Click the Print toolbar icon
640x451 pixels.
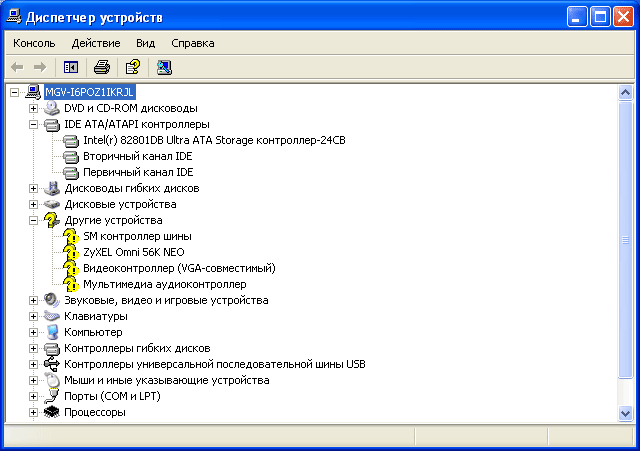pyautogui.click(x=101, y=67)
